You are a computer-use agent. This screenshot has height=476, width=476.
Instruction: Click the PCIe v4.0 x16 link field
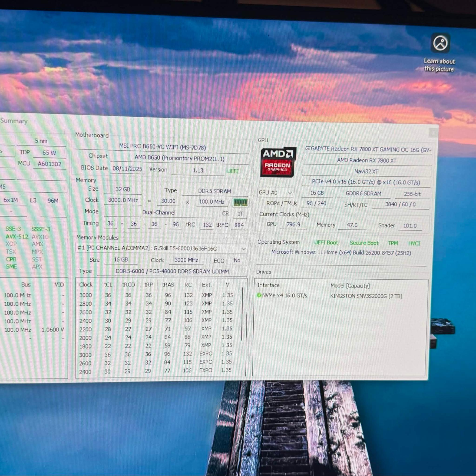click(x=366, y=182)
